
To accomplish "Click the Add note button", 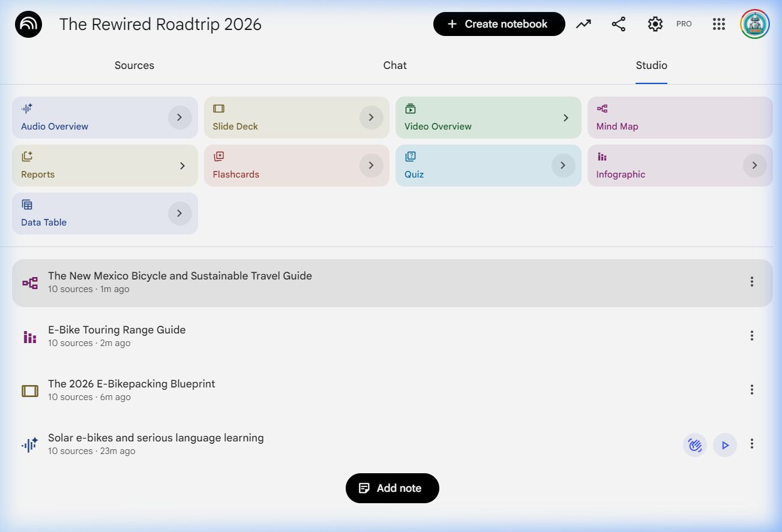I will pyautogui.click(x=393, y=488).
